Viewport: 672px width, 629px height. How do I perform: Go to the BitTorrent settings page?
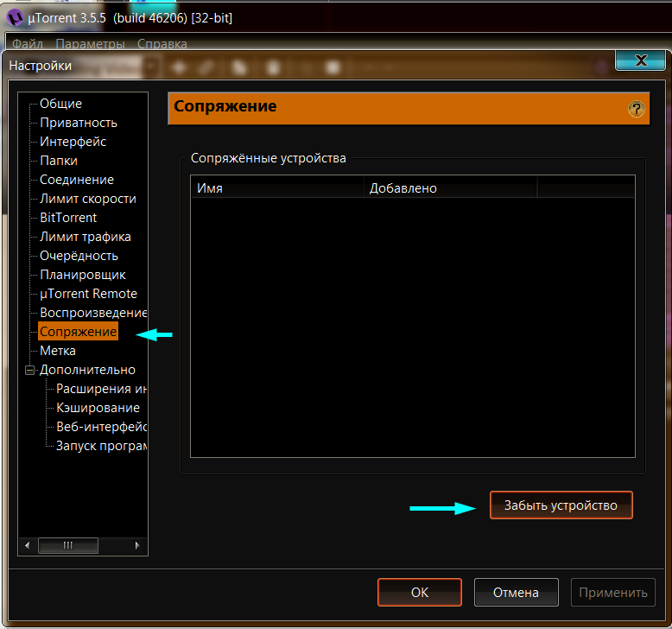pyautogui.click(x=68, y=218)
